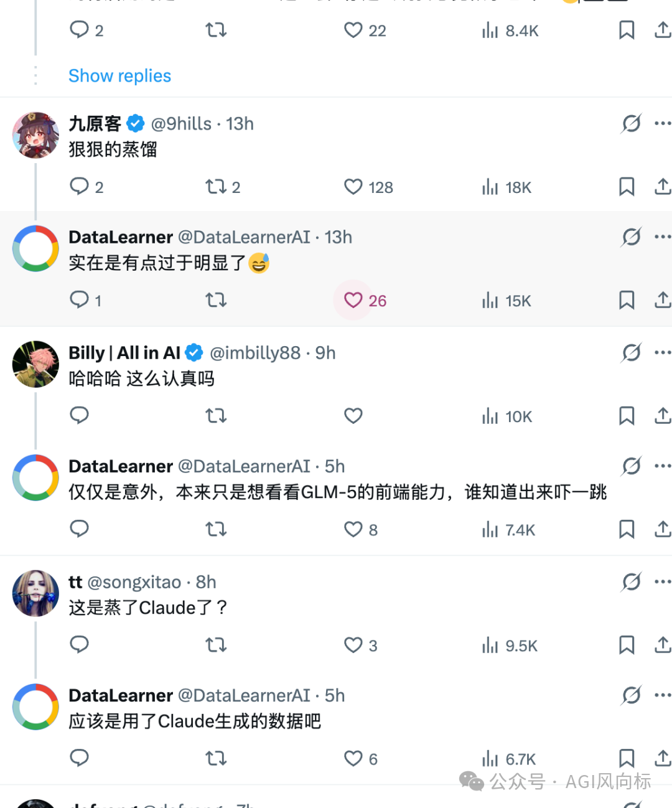Reply to 九原客's 狠狠的蒸馏 post

click(x=79, y=187)
